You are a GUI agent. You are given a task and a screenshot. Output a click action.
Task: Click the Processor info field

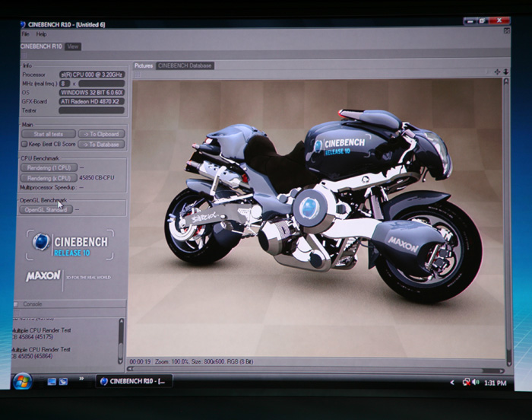click(x=92, y=75)
